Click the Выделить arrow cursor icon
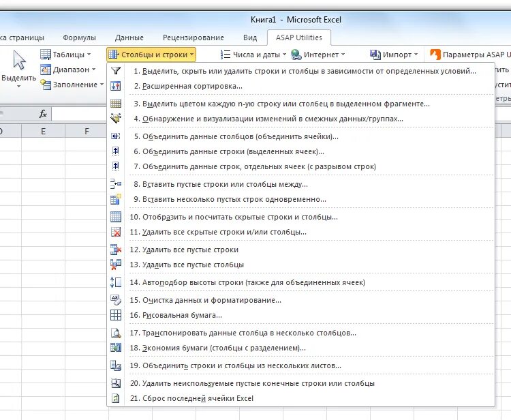 point(19,60)
